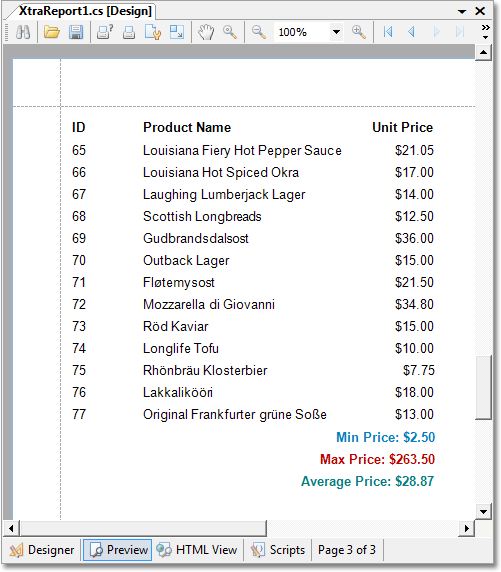Go to the first page
The image size is (501, 572).
(x=388, y=32)
